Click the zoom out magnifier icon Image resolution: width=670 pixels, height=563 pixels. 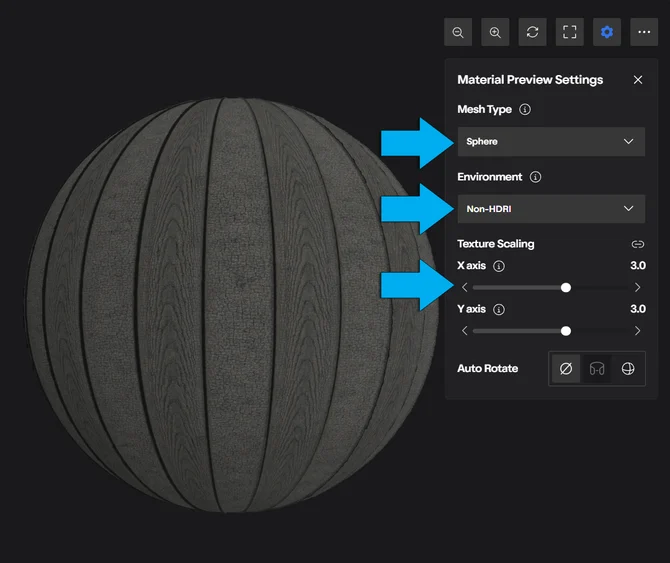(x=458, y=32)
